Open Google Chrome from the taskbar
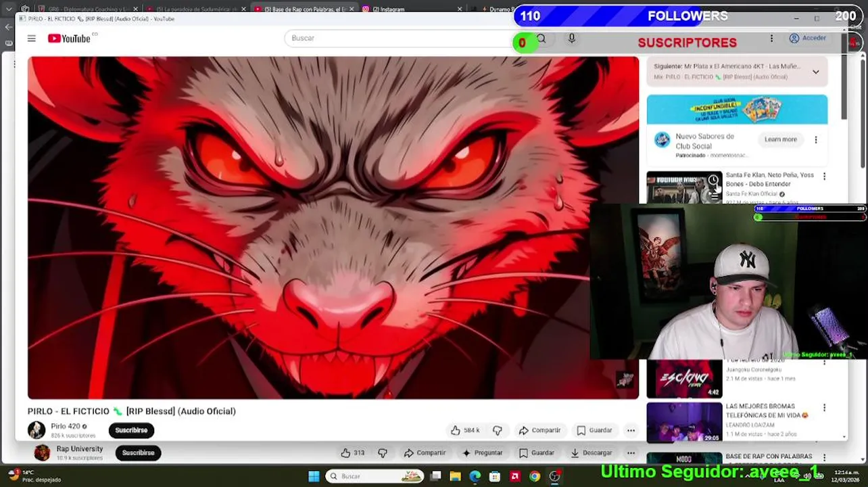The height and width of the screenshot is (487, 868). pos(535,476)
